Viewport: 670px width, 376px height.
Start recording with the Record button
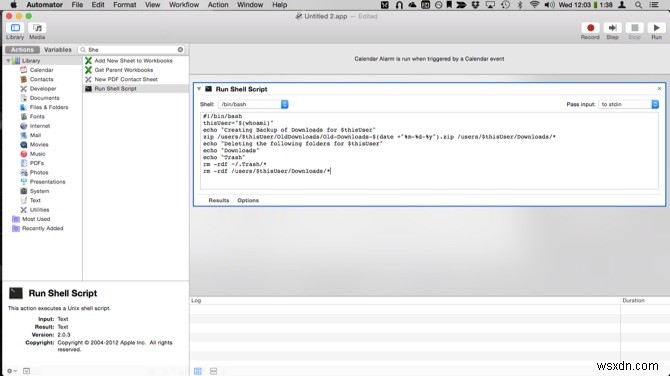[x=590, y=28]
